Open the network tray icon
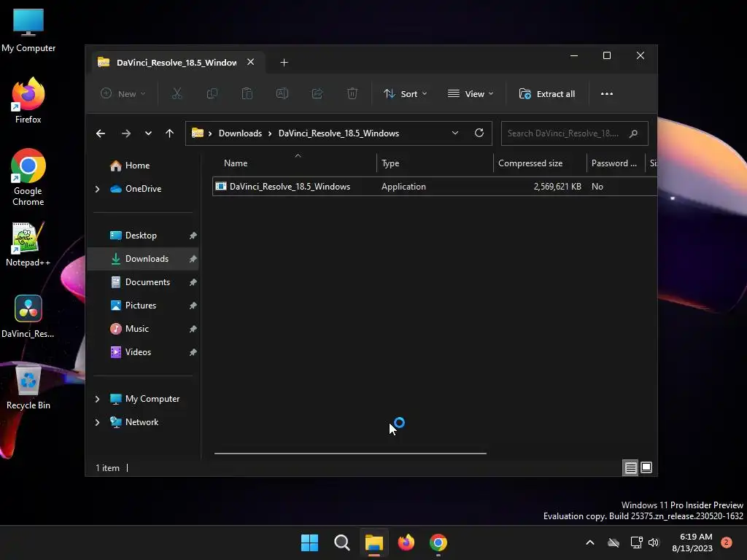The width and height of the screenshot is (747, 560). (x=636, y=542)
